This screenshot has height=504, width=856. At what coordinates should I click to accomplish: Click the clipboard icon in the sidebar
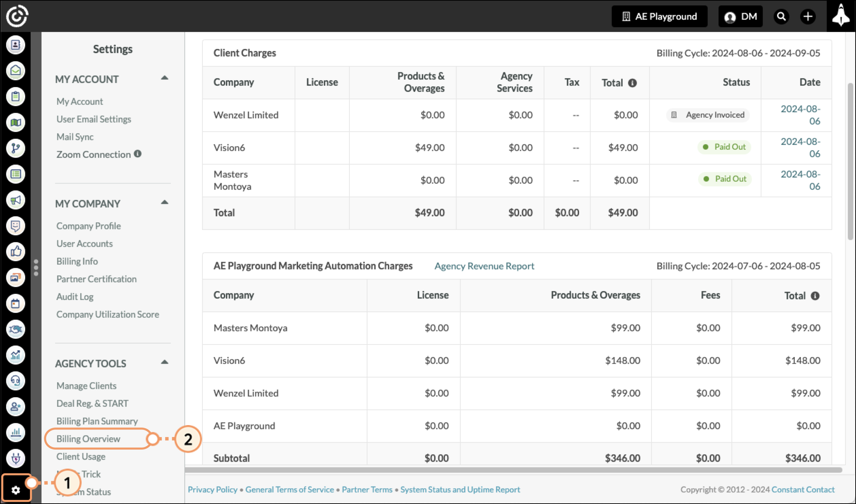(16, 97)
